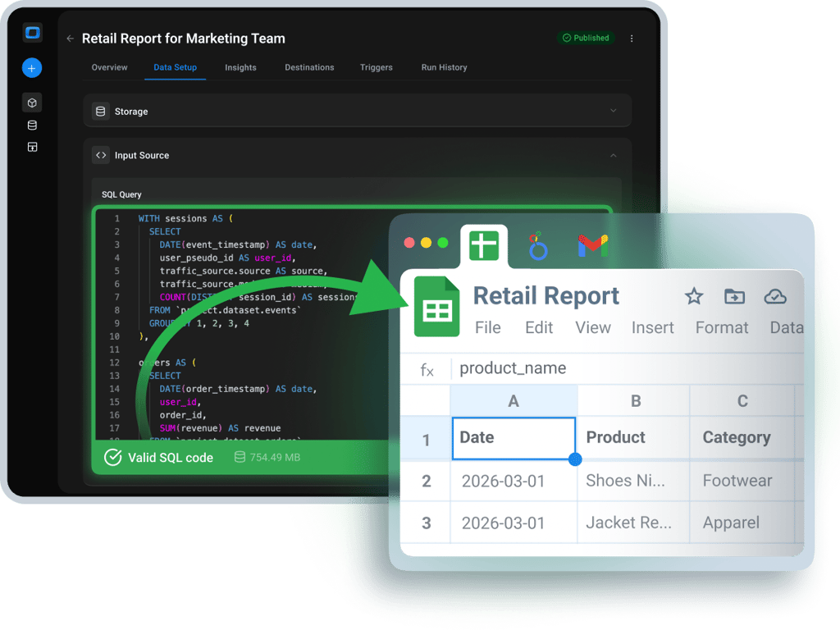Viewport: 840px width, 630px height.
Task: Click the blue plus create button
Action: point(32,68)
